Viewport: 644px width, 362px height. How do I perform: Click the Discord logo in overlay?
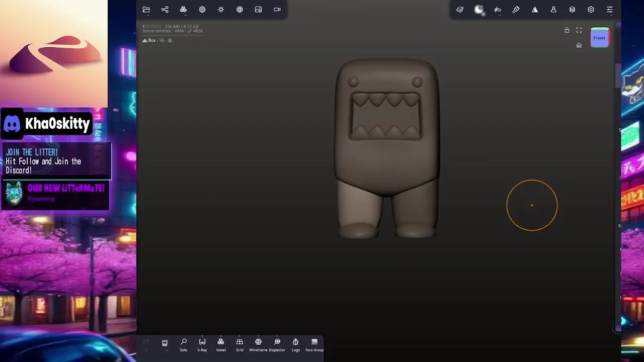[12, 124]
